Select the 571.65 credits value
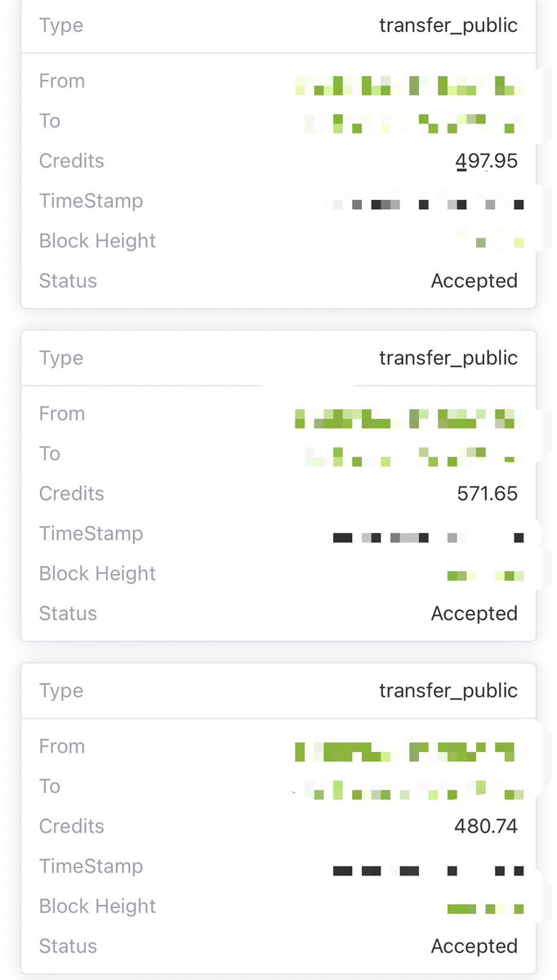The image size is (557, 980). click(488, 493)
